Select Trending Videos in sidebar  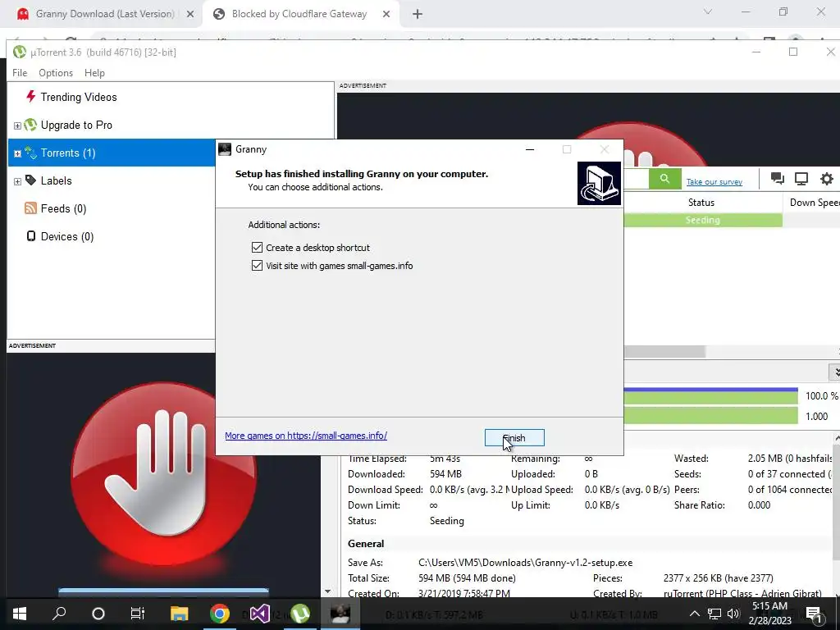click(79, 97)
